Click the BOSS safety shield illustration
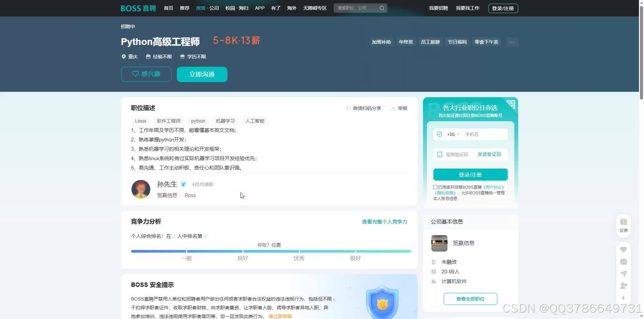 coord(382,302)
